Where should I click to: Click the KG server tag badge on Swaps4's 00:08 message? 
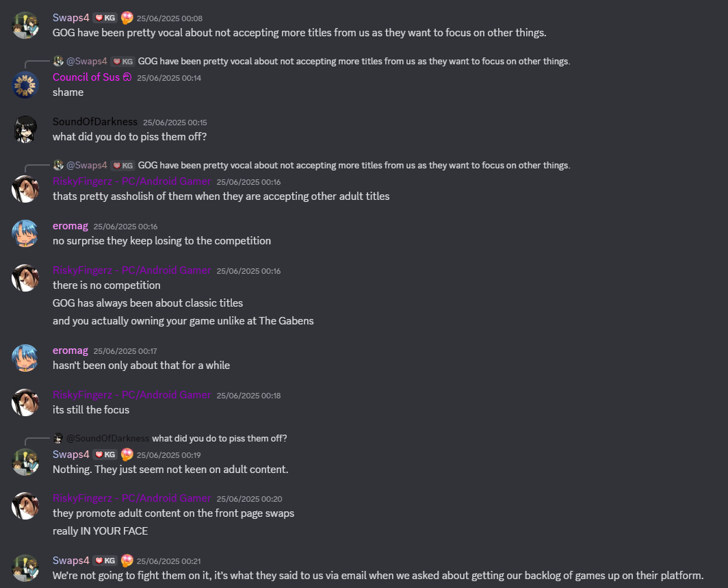105,18
